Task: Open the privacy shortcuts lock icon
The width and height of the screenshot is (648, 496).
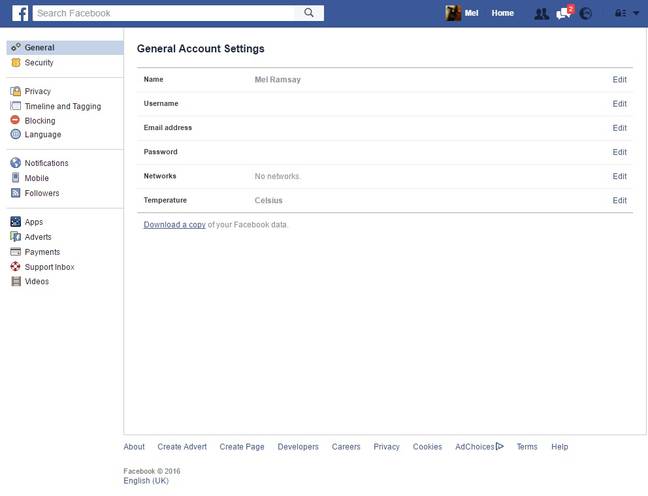Action: click(x=620, y=13)
